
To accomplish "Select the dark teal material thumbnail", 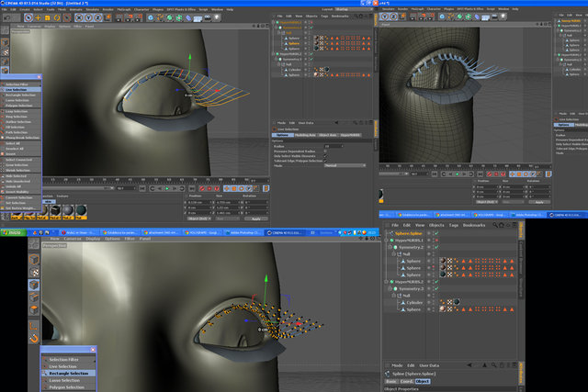I will click(x=81, y=211).
